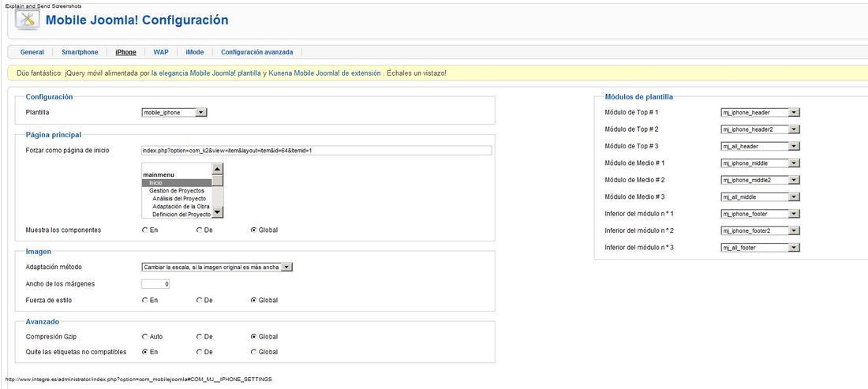868x389 pixels.
Task: Open the Módulo de Medio # 2 dropdown
Action: click(761, 180)
